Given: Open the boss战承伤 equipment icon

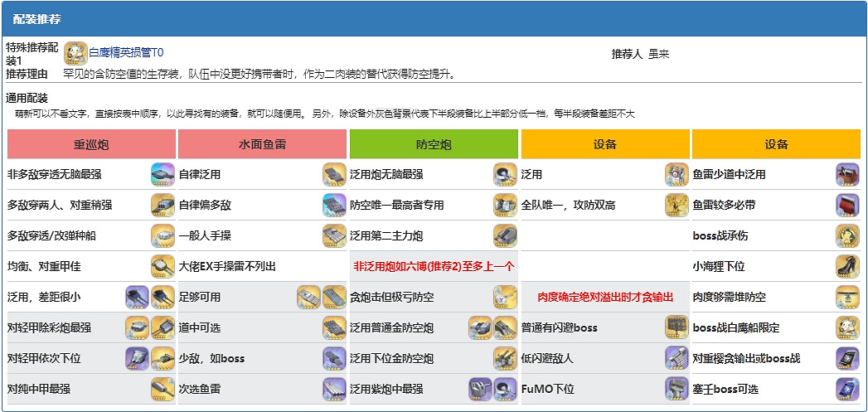Looking at the screenshot, I should click(847, 235).
